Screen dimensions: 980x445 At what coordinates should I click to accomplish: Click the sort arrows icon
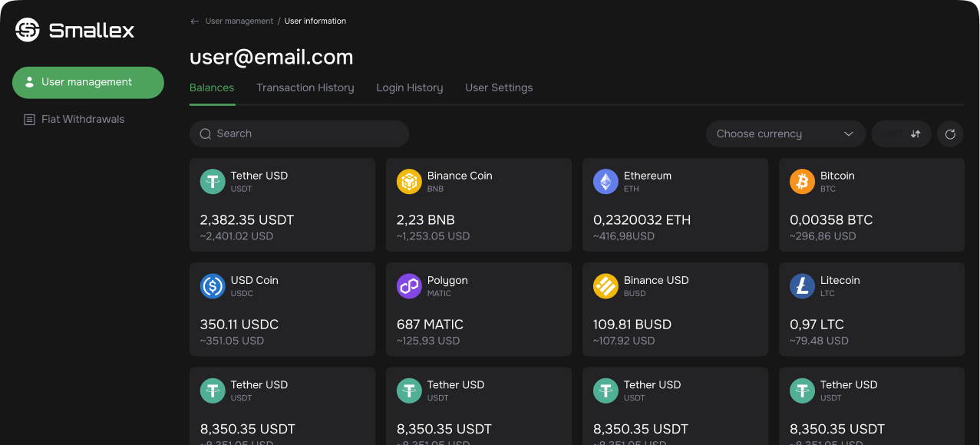point(916,134)
